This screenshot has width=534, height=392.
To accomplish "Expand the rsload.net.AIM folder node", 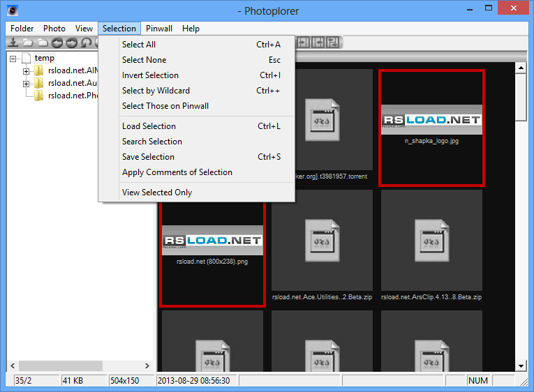I will 26,71.
